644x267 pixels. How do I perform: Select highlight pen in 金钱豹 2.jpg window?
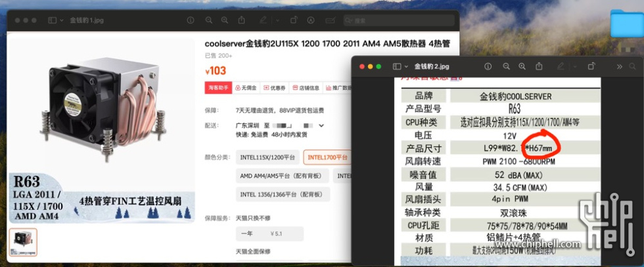coord(561,66)
